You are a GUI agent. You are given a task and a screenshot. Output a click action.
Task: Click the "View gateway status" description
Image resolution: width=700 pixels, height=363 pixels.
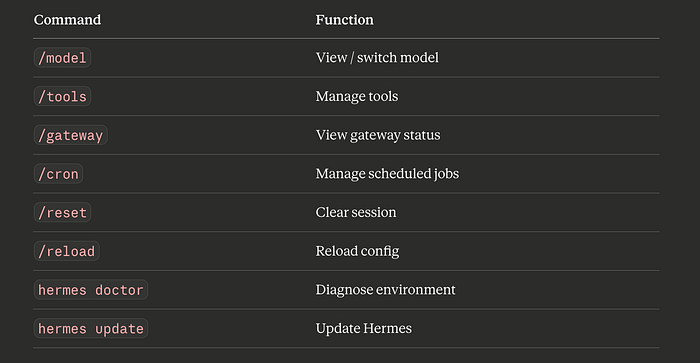[378, 135]
